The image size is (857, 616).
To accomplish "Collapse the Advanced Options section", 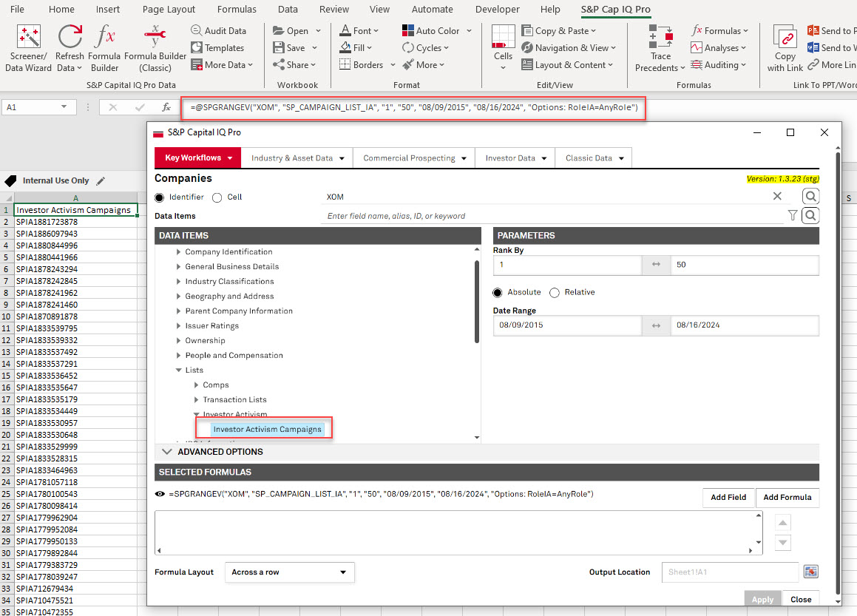I will pyautogui.click(x=166, y=452).
